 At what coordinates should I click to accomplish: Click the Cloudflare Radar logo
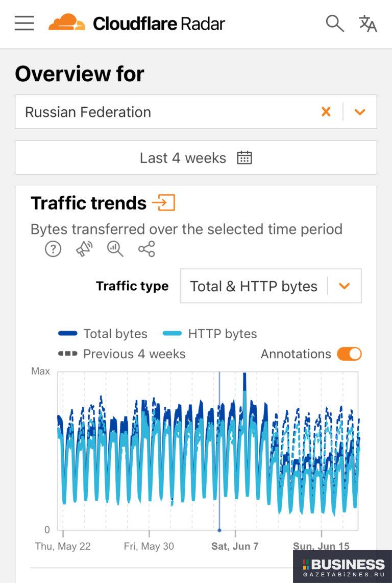click(137, 23)
